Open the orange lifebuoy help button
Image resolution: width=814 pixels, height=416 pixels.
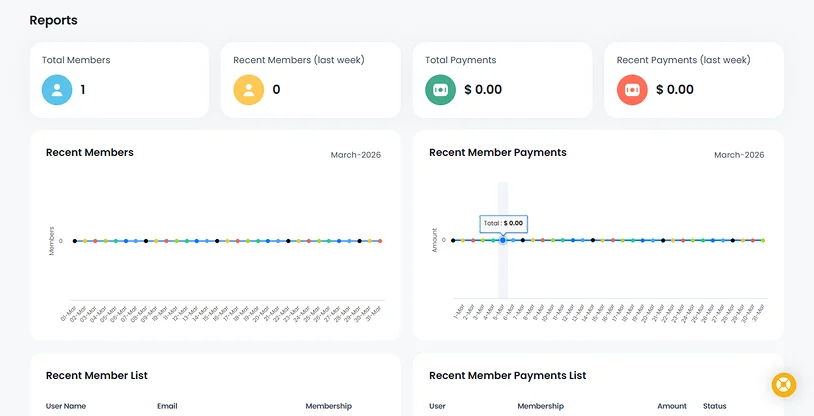tap(783, 385)
